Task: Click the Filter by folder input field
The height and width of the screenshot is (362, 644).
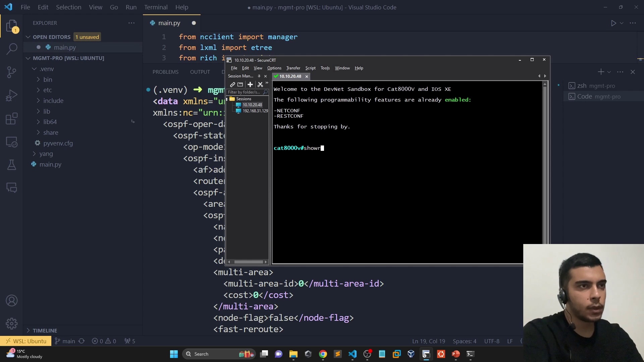Action: (x=244, y=92)
